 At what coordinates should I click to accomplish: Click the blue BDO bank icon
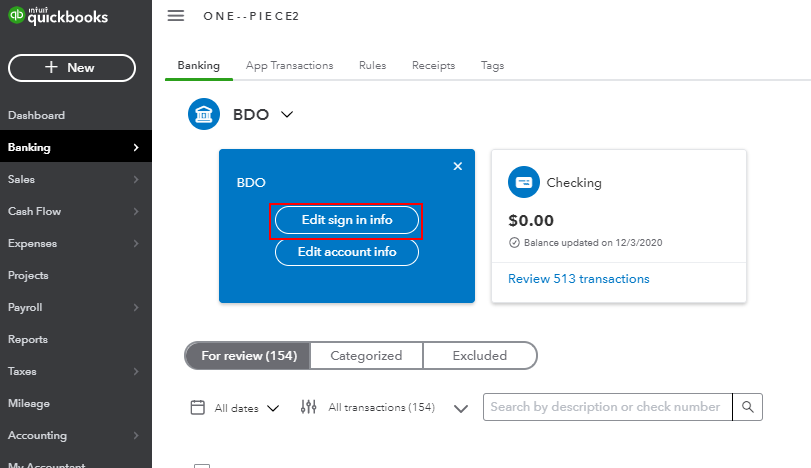pos(204,114)
